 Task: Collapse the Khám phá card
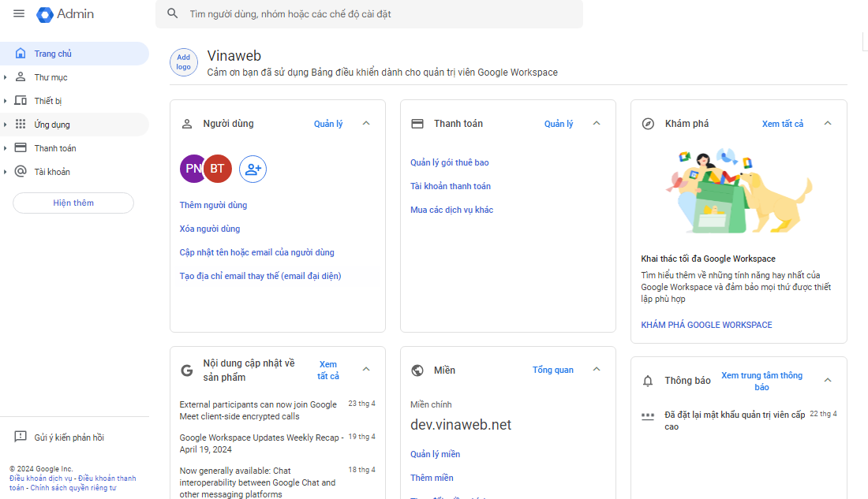[828, 124]
